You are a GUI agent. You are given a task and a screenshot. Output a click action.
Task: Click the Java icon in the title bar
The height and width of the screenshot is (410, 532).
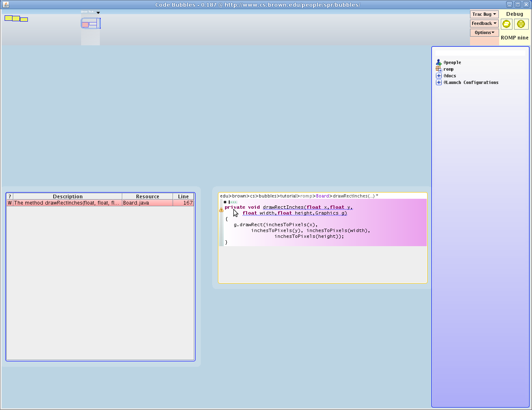6,5
